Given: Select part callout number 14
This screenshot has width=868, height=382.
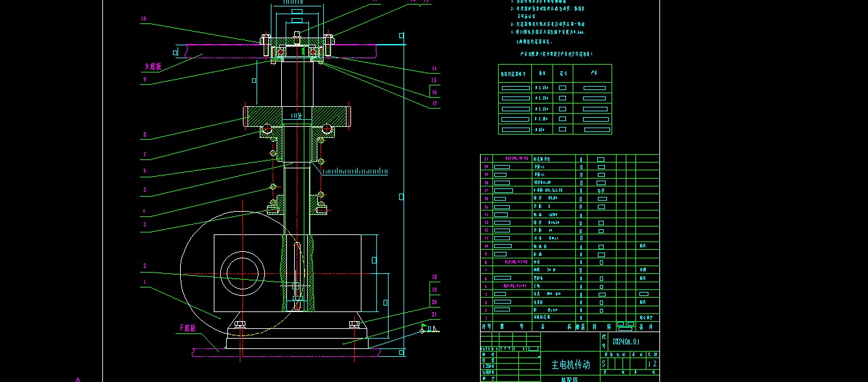Looking at the screenshot, I should [434, 69].
